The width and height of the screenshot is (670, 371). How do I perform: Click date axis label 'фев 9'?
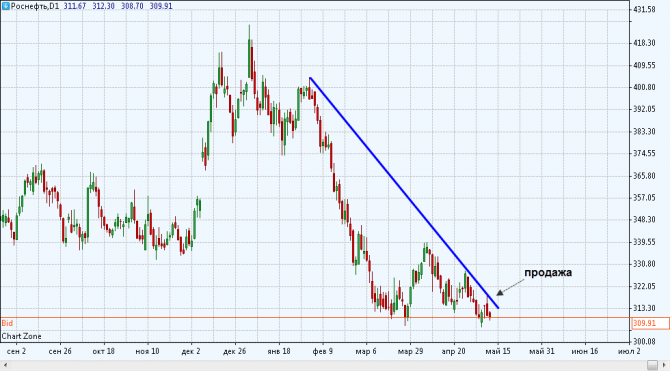tap(323, 351)
